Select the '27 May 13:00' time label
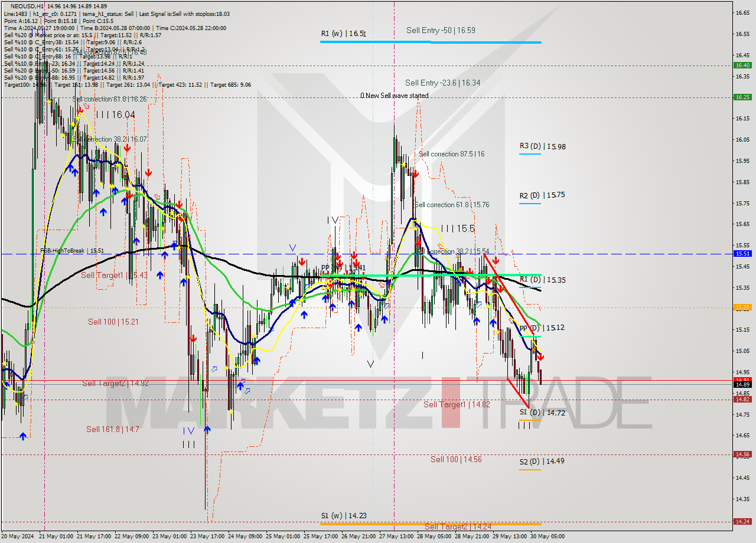This screenshot has height=543, width=756. pos(396,537)
